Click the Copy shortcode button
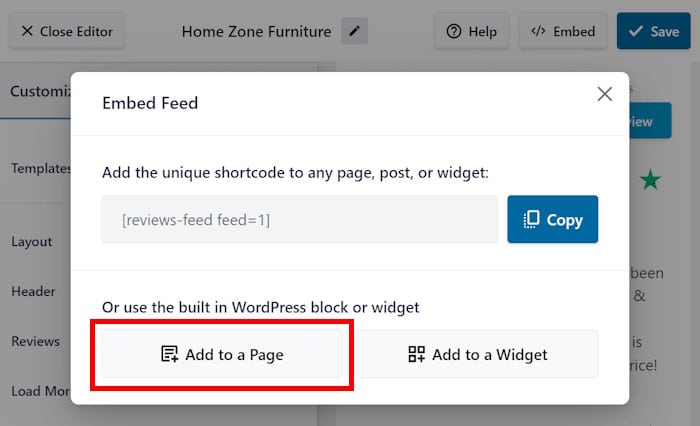 [x=552, y=219]
